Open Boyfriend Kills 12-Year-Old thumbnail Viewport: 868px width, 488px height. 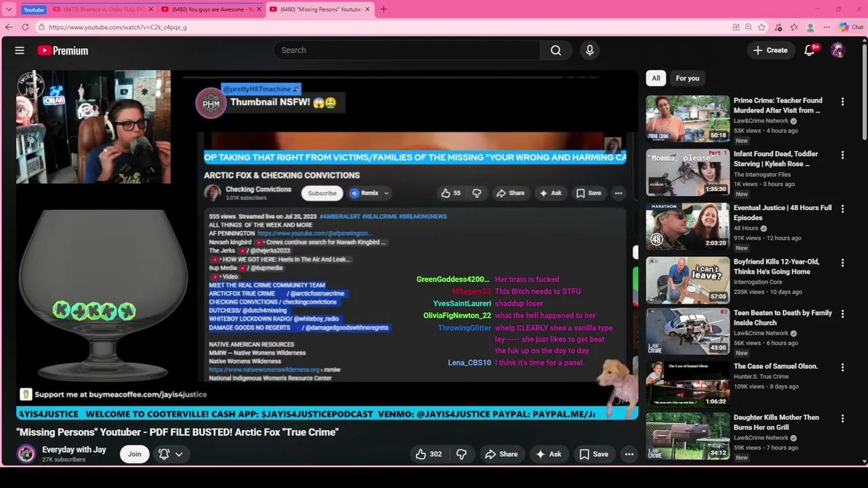688,279
